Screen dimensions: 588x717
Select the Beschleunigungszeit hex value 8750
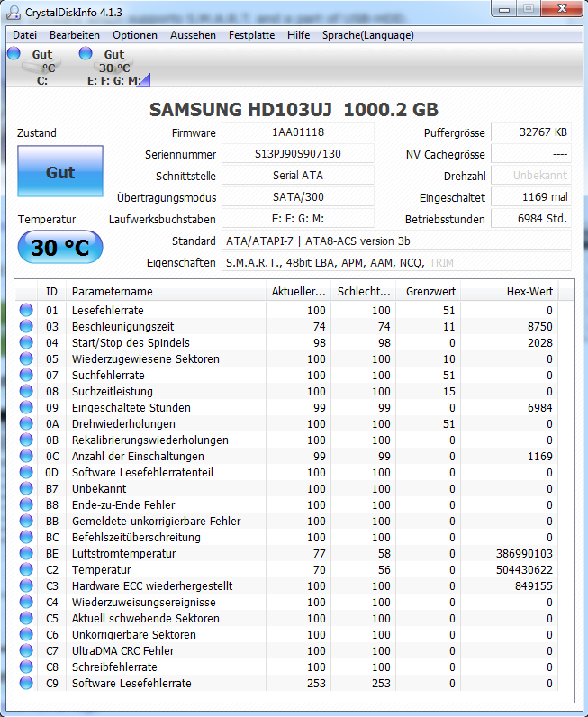coord(540,326)
